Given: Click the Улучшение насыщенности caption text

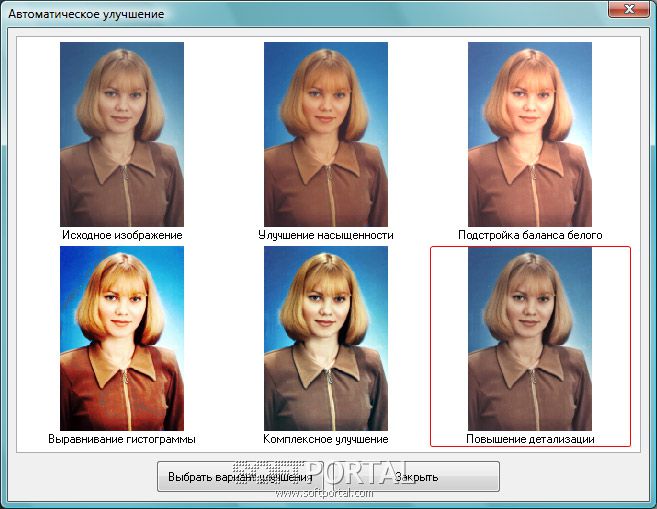Looking at the screenshot, I should pyautogui.click(x=326, y=235).
